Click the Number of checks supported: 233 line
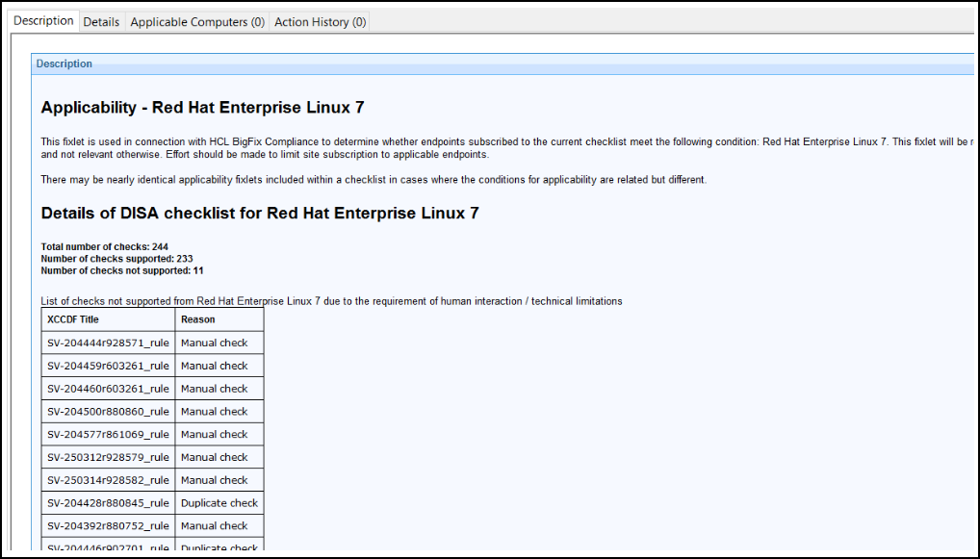The height and width of the screenshot is (559, 980). point(116,259)
